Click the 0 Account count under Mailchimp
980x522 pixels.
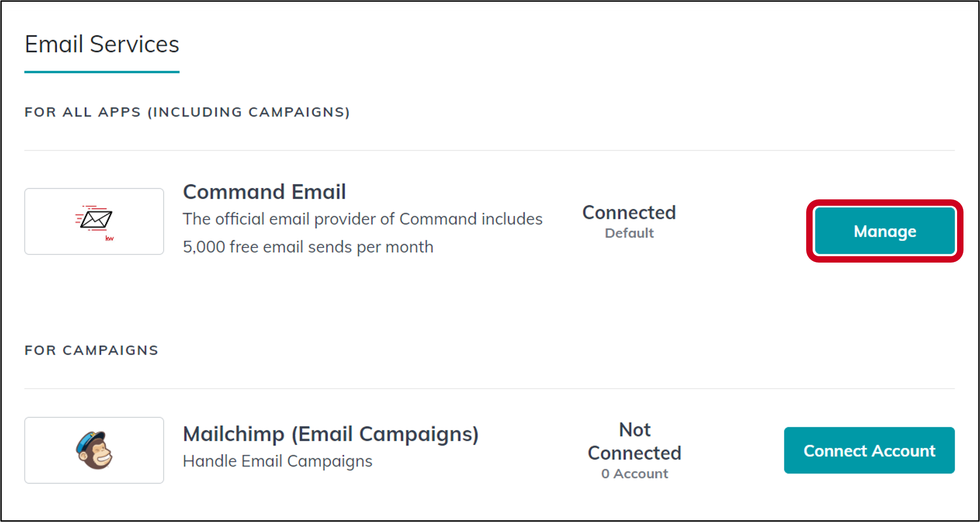point(634,473)
